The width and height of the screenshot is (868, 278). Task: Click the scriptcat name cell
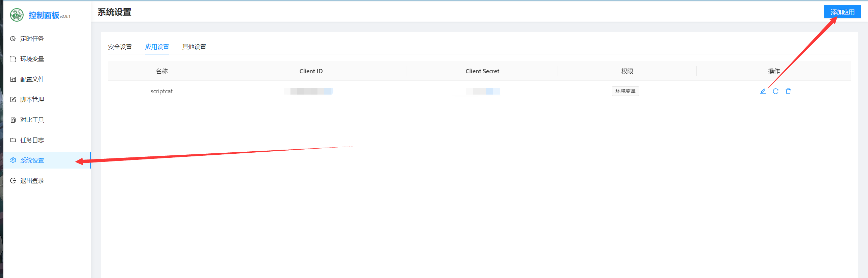pyautogui.click(x=161, y=91)
